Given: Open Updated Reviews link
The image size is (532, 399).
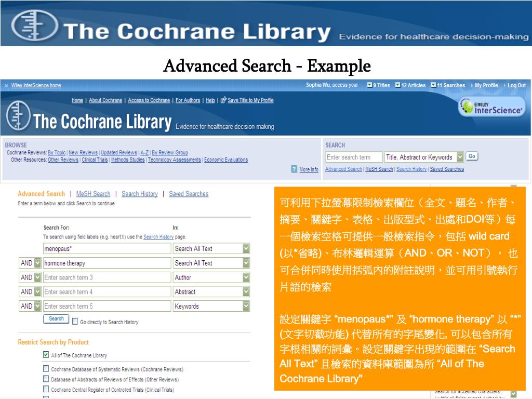Looking at the screenshot, I should [119, 153].
